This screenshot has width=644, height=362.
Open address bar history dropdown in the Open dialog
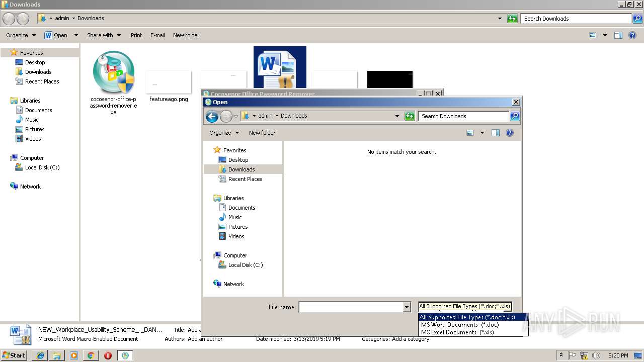[x=397, y=116]
